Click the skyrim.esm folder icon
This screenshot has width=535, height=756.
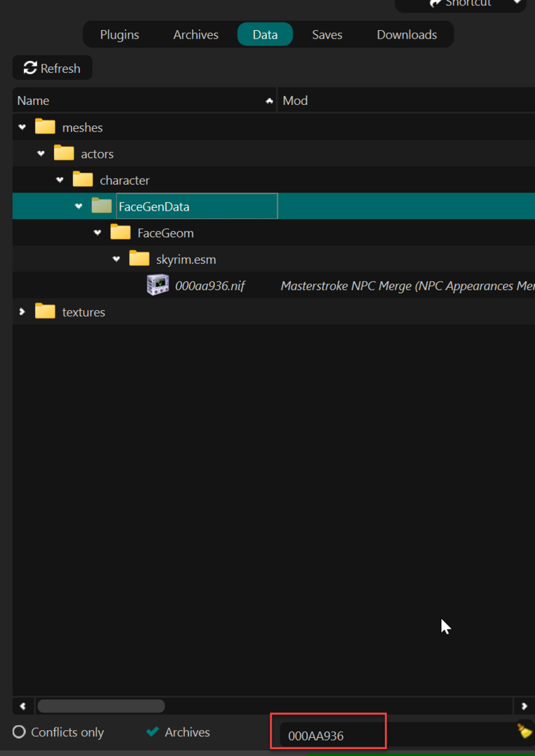pos(139,260)
